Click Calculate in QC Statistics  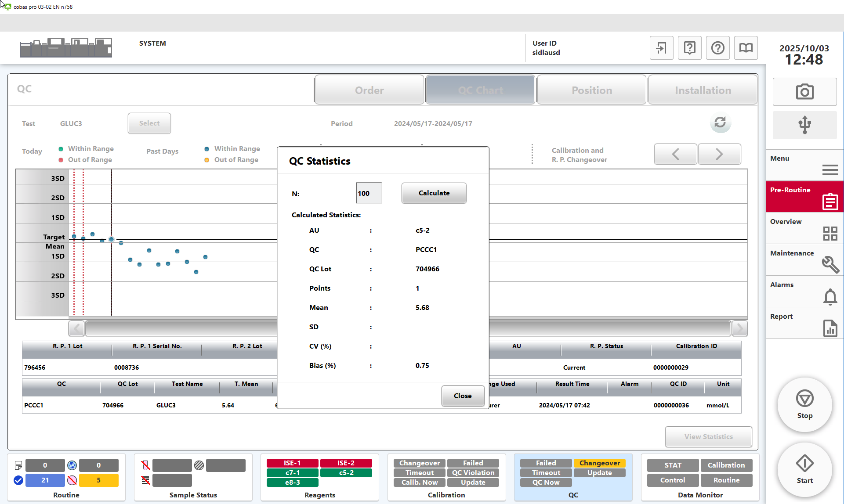click(x=434, y=193)
